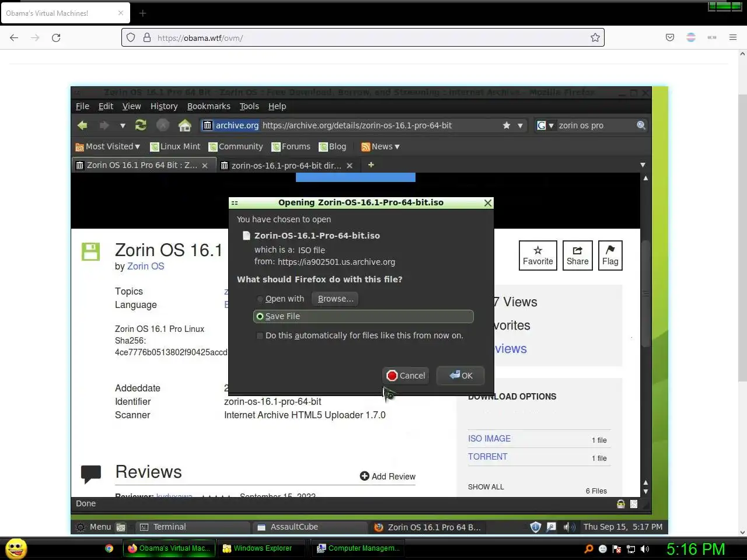Go to home page in VM Firefox
The height and width of the screenshot is (560, 747).
(185, 125)
